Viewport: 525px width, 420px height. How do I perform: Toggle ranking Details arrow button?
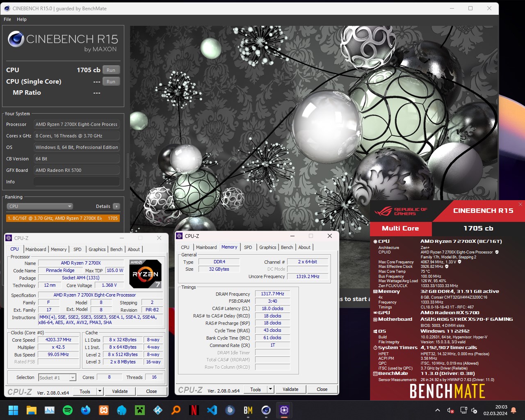(116, 206)
